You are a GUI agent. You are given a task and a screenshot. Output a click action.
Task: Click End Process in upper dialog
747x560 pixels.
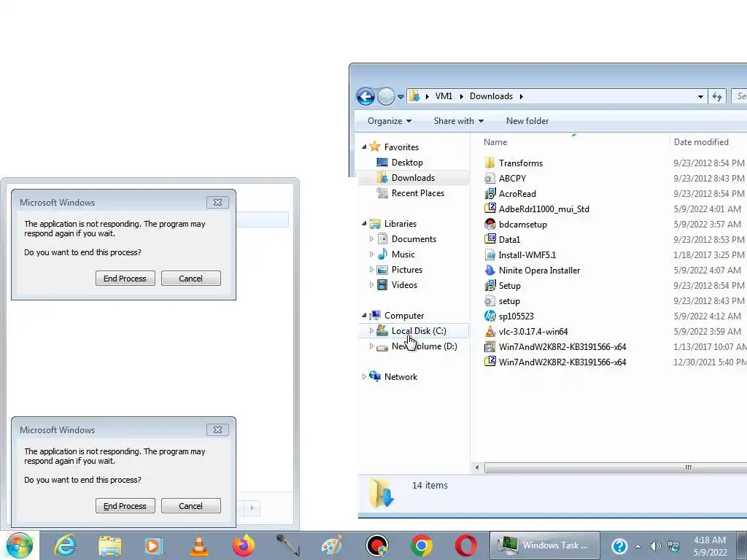coord(125,279)
